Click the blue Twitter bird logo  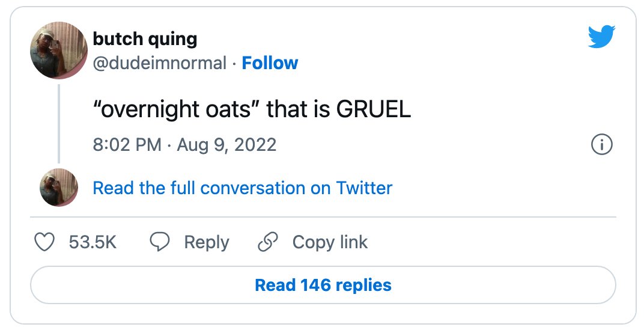(601, 37)
